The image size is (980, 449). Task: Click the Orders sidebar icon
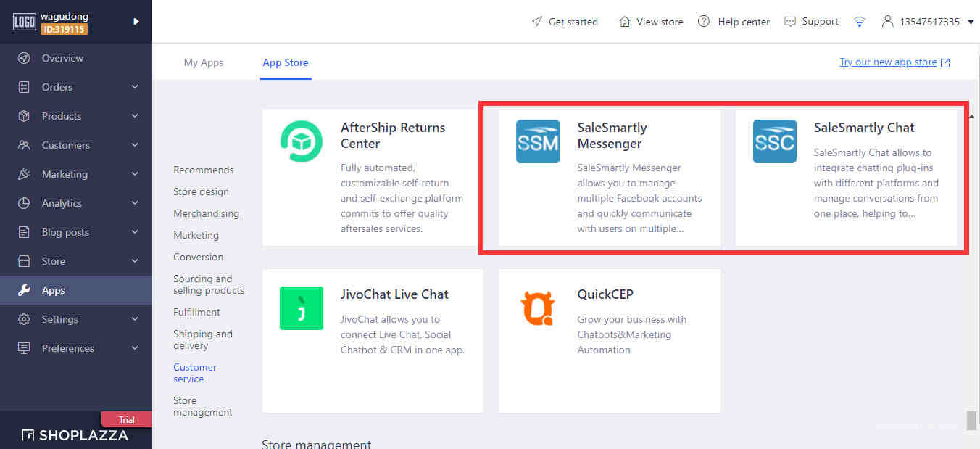(x=24, y=87)
